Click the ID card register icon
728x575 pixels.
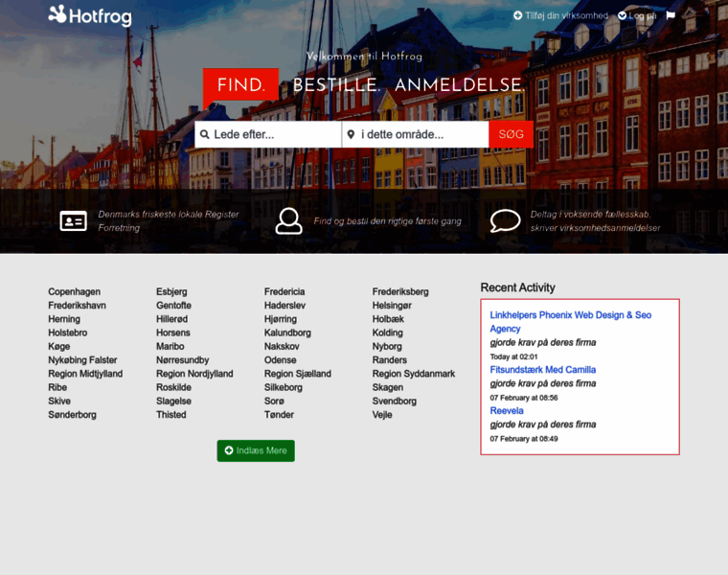point(74,221)
